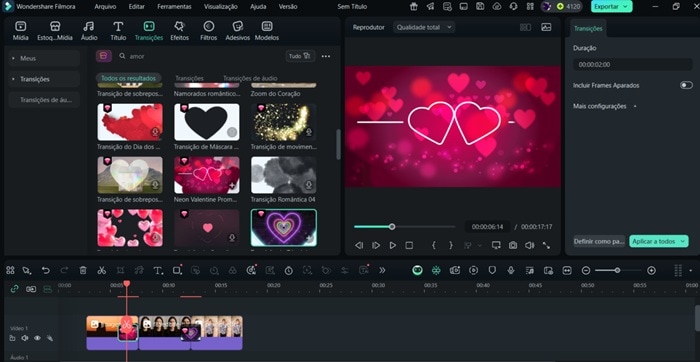700x362 pixels.
Task: Open the Visualização menu
Action: 221,7
